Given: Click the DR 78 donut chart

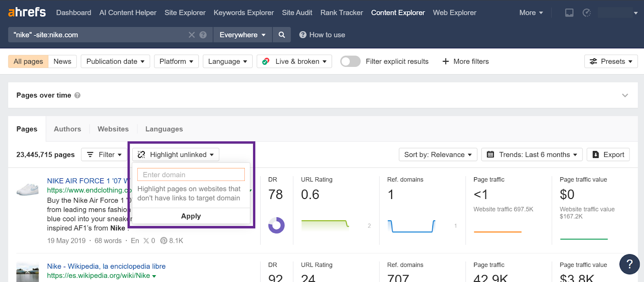Looking at the screenshot, I should [277, 226].
